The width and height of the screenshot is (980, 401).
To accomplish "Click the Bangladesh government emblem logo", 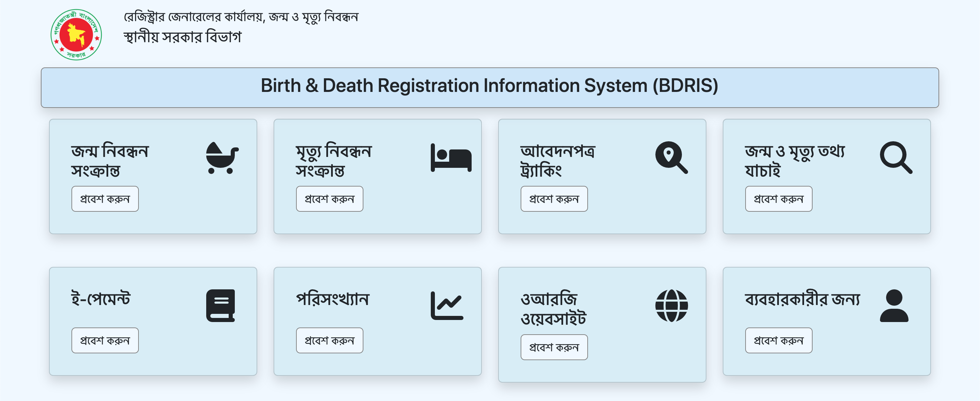I will pyautogui.click(x=76, y=34).
